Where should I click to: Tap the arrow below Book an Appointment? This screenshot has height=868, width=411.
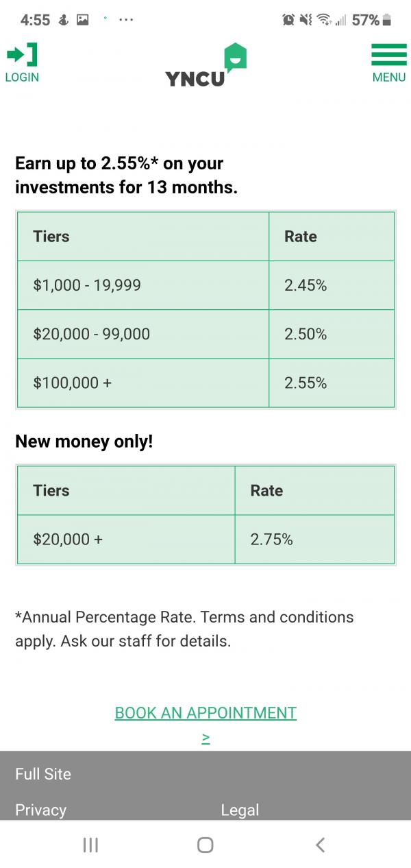tap(206, 738)
